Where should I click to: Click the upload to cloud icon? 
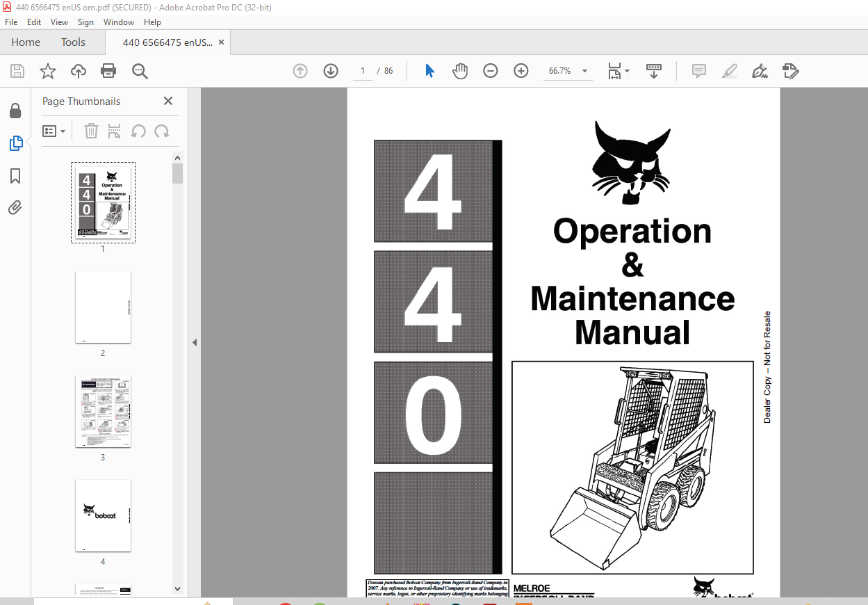tap(79, 71)
